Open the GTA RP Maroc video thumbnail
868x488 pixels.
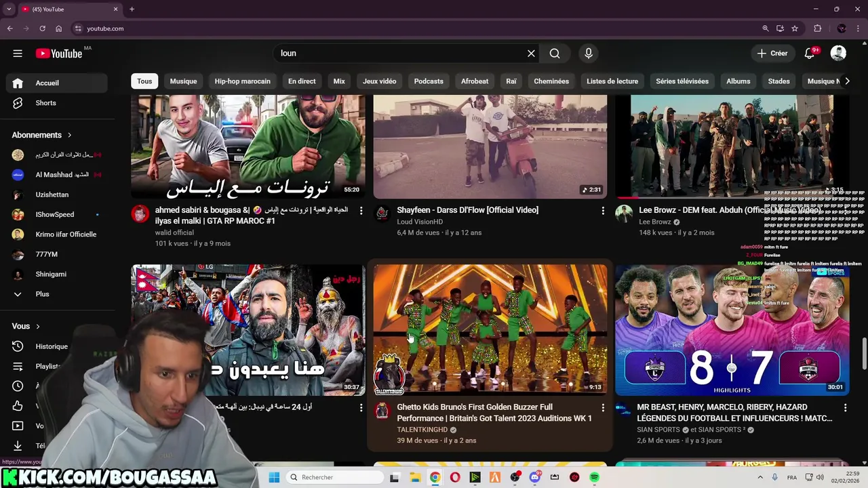pos(248,146)
